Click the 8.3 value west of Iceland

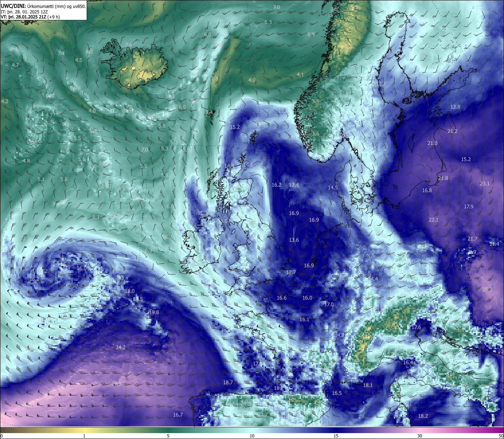point(89,52)
